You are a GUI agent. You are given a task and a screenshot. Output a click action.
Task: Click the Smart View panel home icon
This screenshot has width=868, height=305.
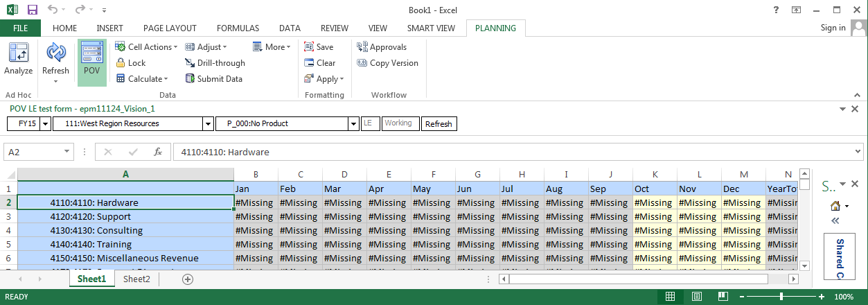click(835, 206)
